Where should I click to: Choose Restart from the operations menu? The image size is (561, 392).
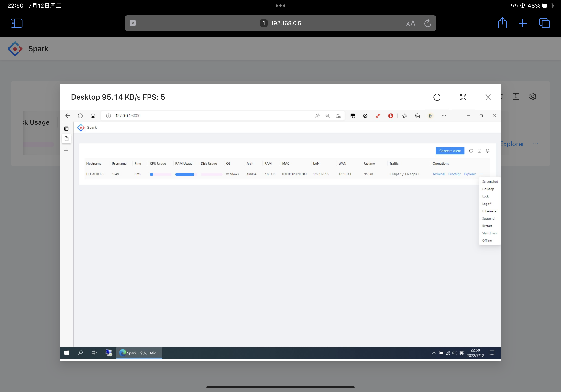point(487,226)
